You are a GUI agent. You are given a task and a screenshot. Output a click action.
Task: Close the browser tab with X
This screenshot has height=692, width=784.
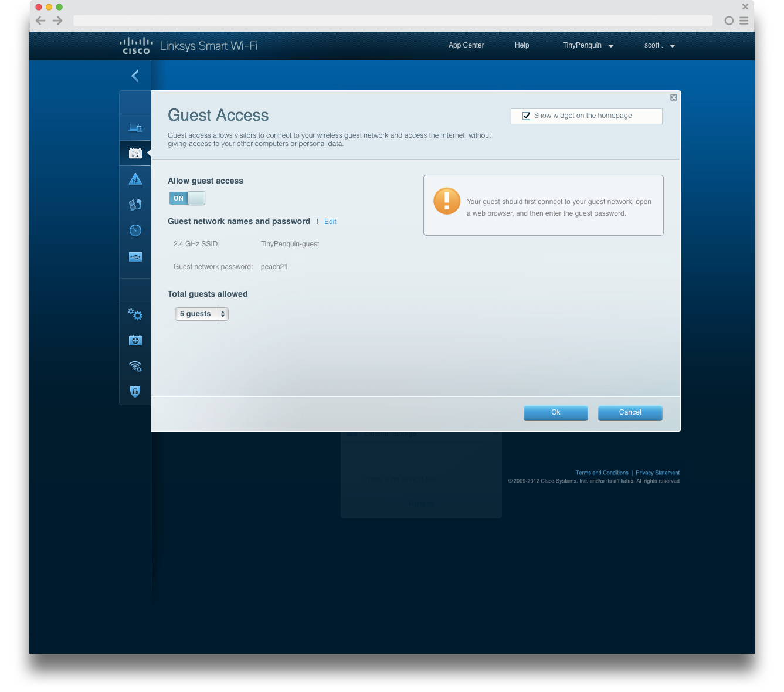(745, 7)
